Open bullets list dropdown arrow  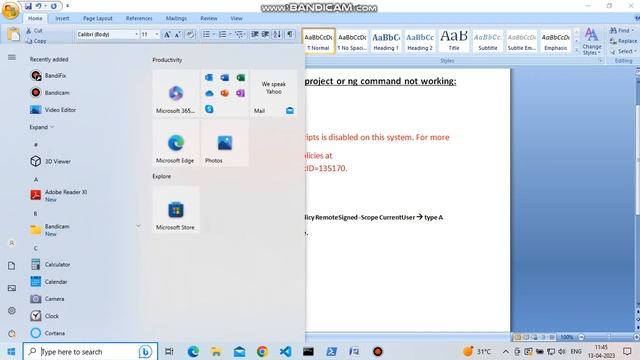click(x=214, y=34)
